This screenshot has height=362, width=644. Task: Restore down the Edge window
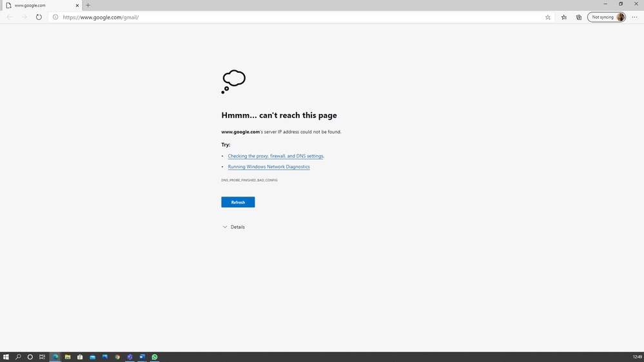pos(621,4)
